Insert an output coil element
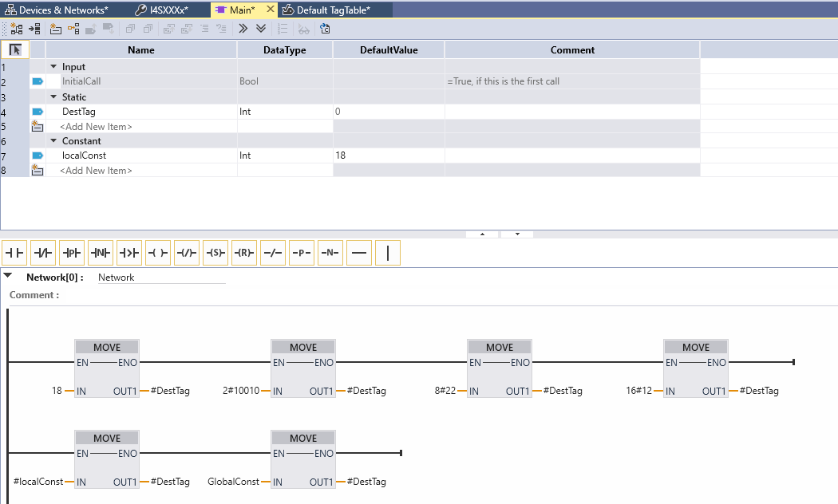This screenshot has width=838, height=504. point(158,254)
